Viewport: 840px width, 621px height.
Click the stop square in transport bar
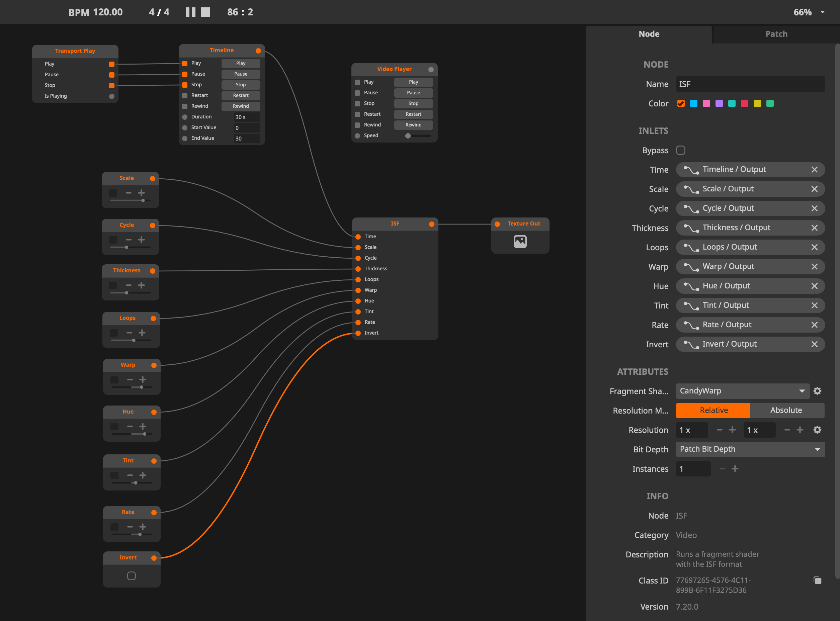pos(205,12)
